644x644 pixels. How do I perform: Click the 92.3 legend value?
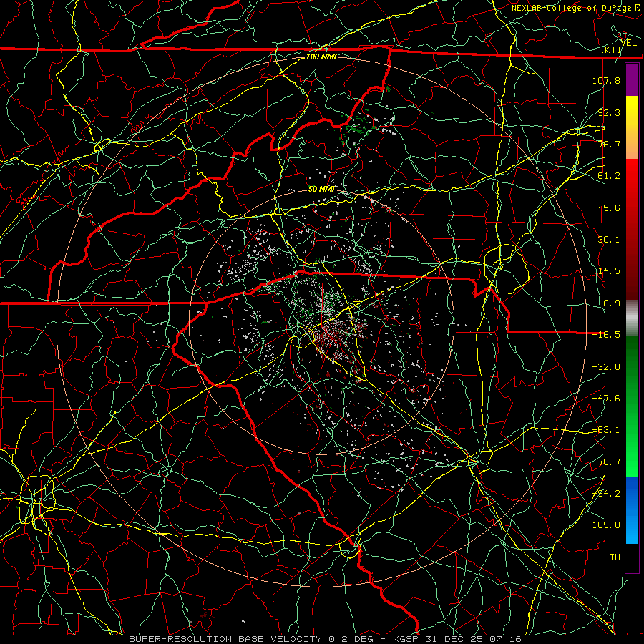pyautogui.click(x=609, y=112)
